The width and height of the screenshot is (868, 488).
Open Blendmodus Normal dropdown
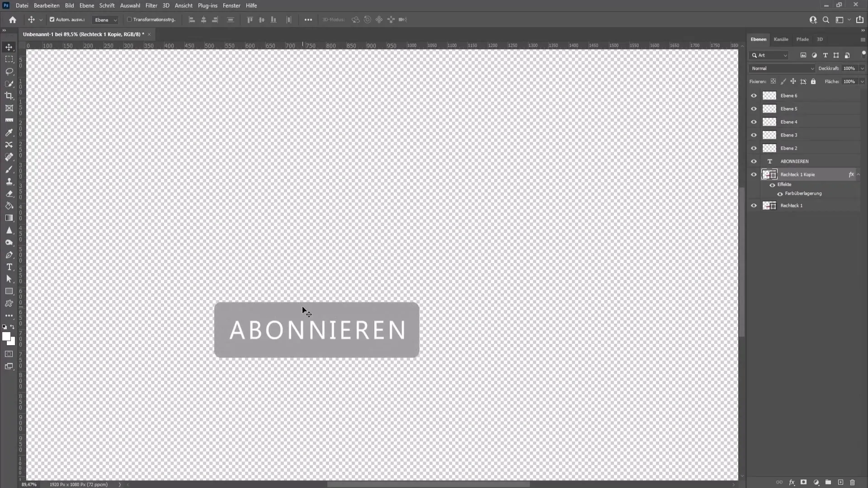(782, 68)
